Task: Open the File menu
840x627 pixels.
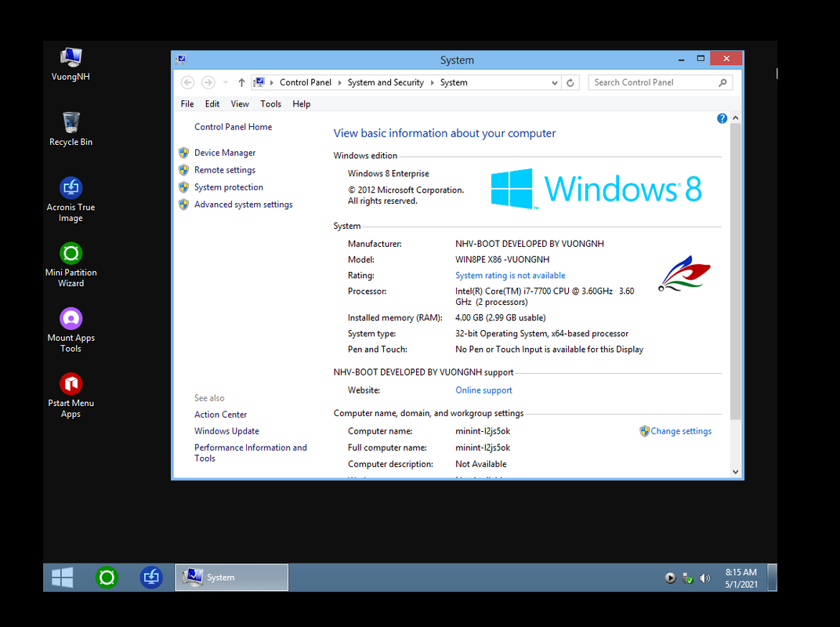Action: (187, 104)
